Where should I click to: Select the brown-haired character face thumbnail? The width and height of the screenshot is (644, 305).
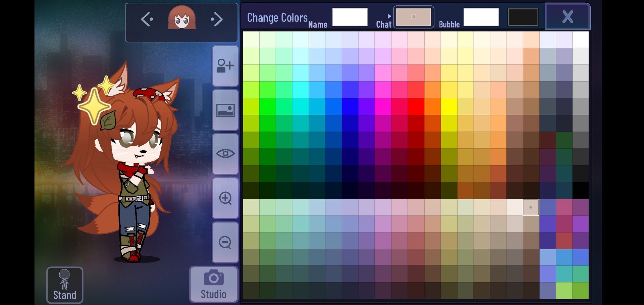[x=182, y=17]
